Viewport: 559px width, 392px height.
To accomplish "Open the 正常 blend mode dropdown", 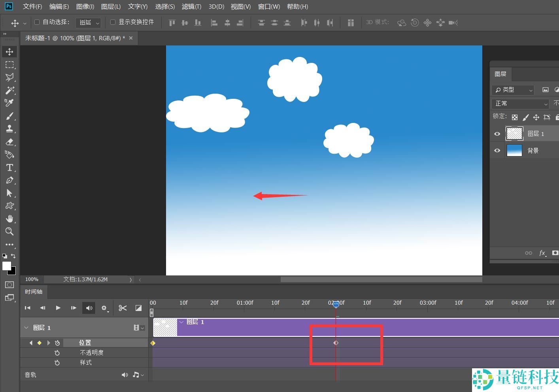I will pyautogui.click(x=521, y=104).
